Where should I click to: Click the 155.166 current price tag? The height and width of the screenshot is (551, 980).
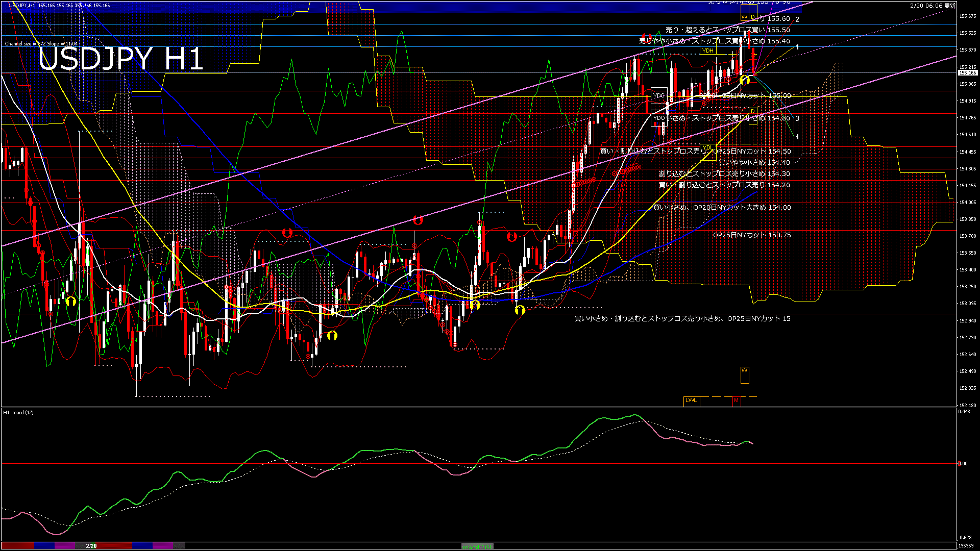click(967, 72)
